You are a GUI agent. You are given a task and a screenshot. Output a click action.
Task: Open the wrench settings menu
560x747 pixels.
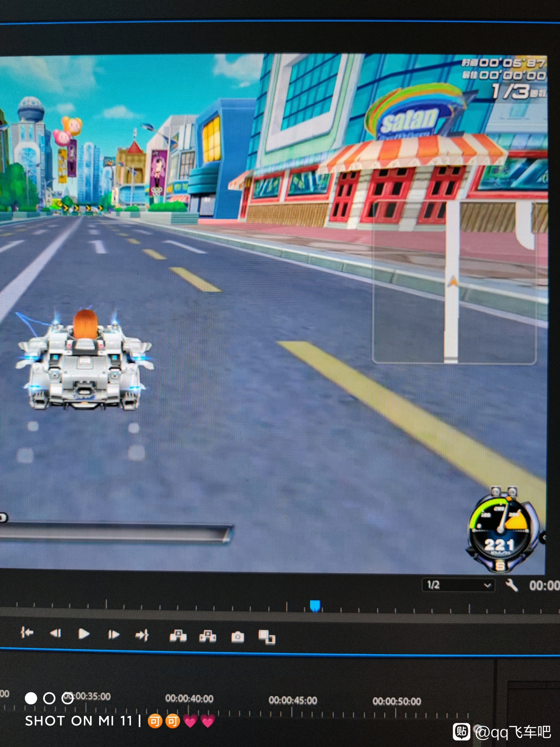click(511, 585)
